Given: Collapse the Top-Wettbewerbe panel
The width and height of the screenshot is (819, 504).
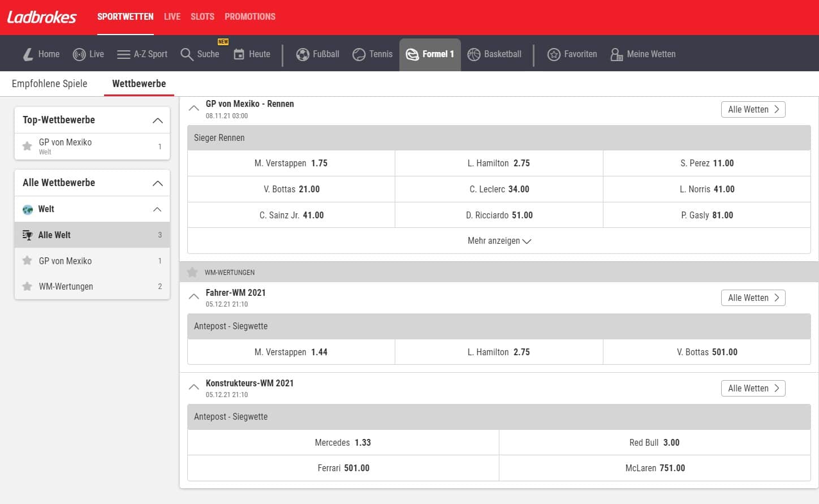Looking at the screenshot, I should click(x=158, y=120).
